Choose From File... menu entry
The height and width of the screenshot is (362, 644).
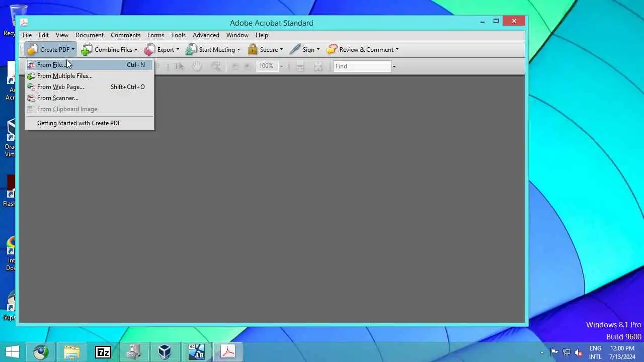point(90,65)
